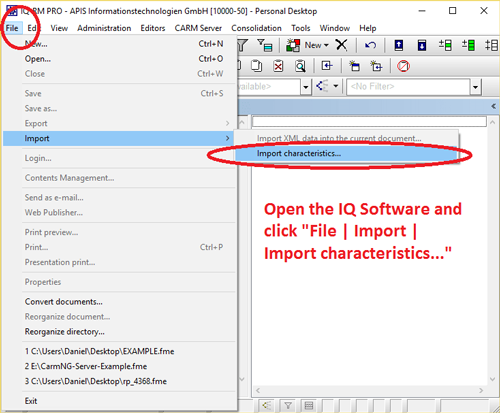
Task: Click the clipboard with magnifier icon
Action: (x=300, y=66)
